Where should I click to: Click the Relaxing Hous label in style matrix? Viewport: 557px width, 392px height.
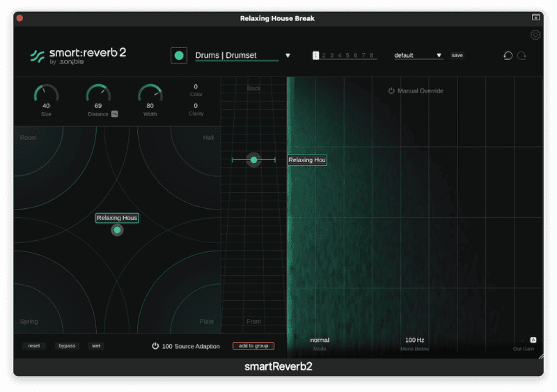point(117,218)
